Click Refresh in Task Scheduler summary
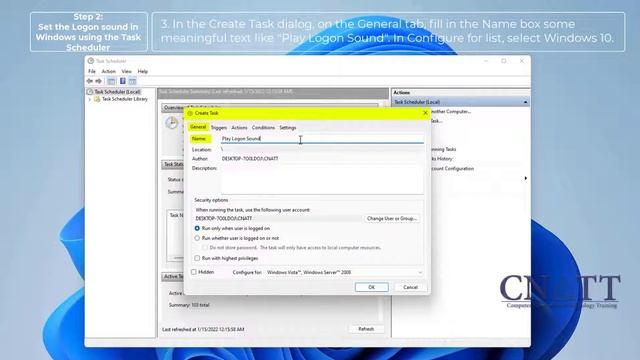Image resolution: width=640 pixels, height=360 pixels. [366, 329]
